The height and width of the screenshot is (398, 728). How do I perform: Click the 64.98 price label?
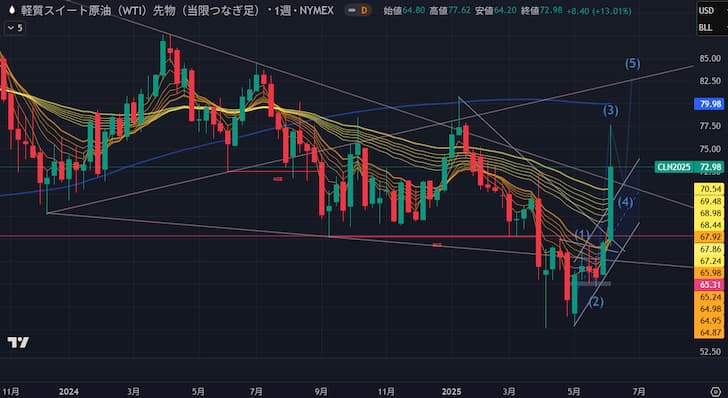tap(709, 309)
